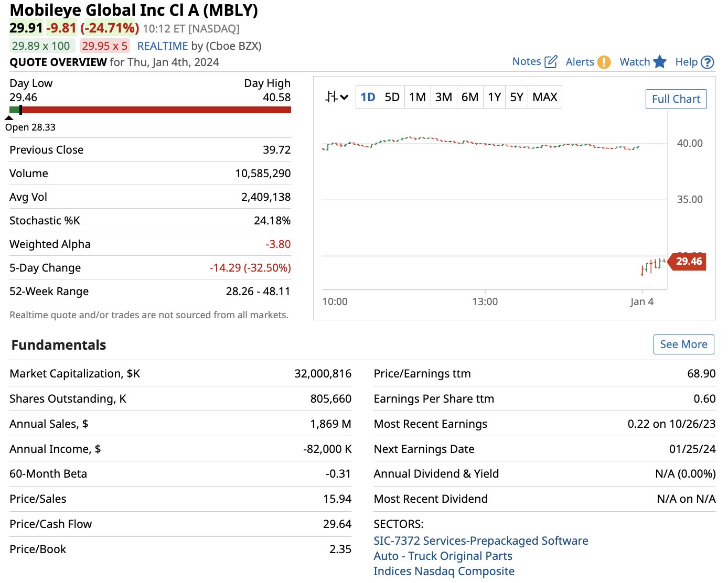Click the percent change (-24.71%)
728x583 pixels.
pyautogui.click(x=110, y=28)
